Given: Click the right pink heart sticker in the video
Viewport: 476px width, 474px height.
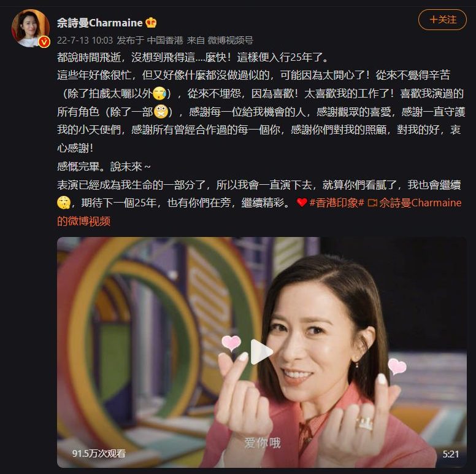Looking at the screenshot, I should point(397,366).
